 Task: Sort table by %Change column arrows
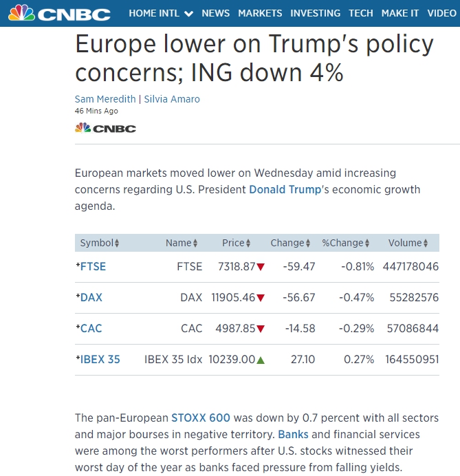click(x=367, y=244)
